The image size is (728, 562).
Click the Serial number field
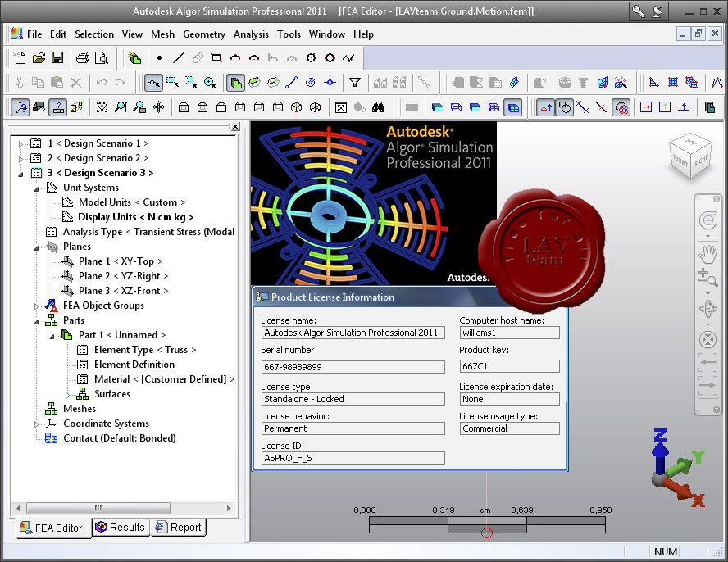pyautogui.click(x=353, y=367)
